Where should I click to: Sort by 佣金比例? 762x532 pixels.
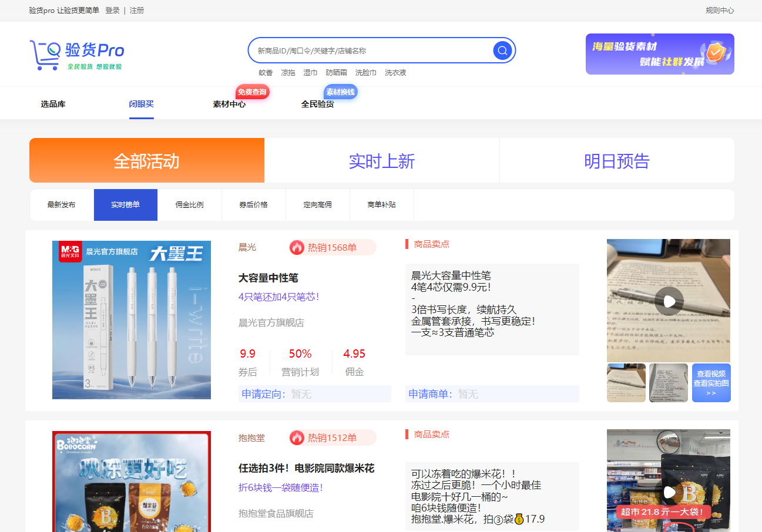[x=189, y=205]
